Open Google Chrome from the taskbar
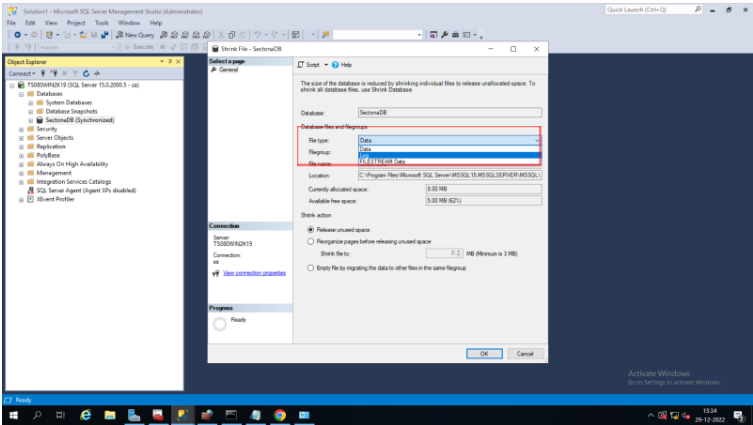 coord(279,414)
